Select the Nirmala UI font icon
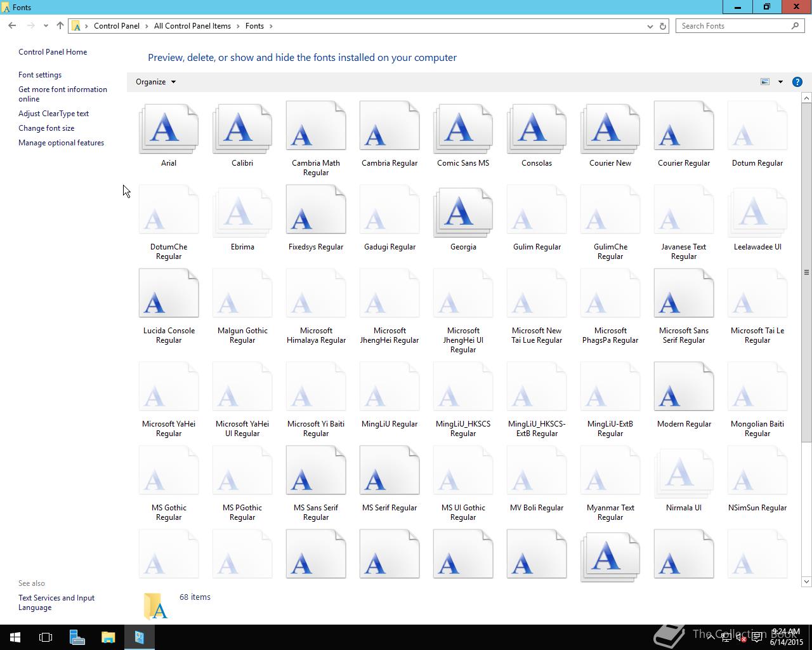The height and width of the screenshot is (650, 812). (x=684, y=474)
